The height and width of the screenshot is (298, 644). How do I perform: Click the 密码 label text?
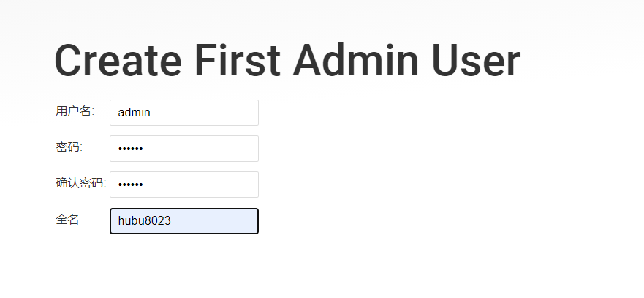pyautogui.click(x=69, y=147)
